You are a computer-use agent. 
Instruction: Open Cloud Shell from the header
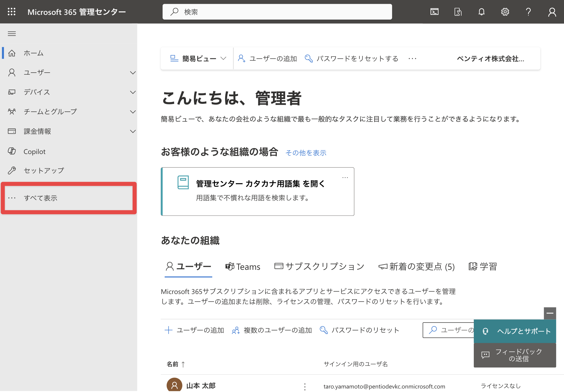[x=434, y=12]
